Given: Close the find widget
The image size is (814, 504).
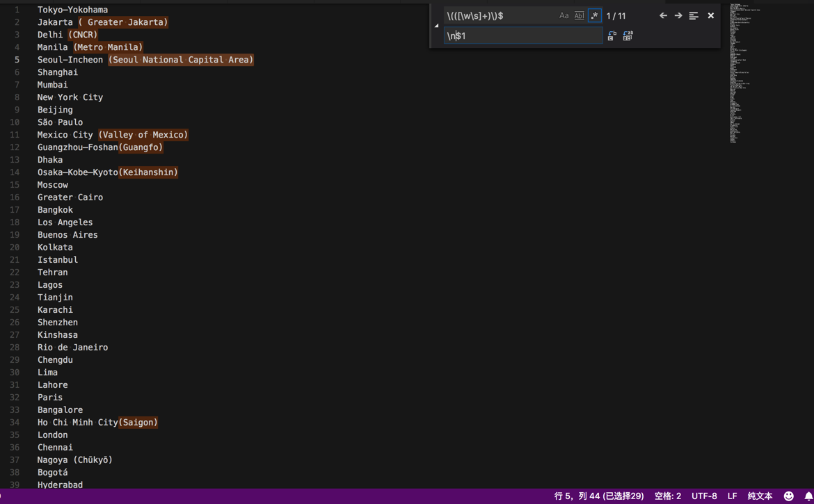Looking at the screenshot, I should 711,15.
